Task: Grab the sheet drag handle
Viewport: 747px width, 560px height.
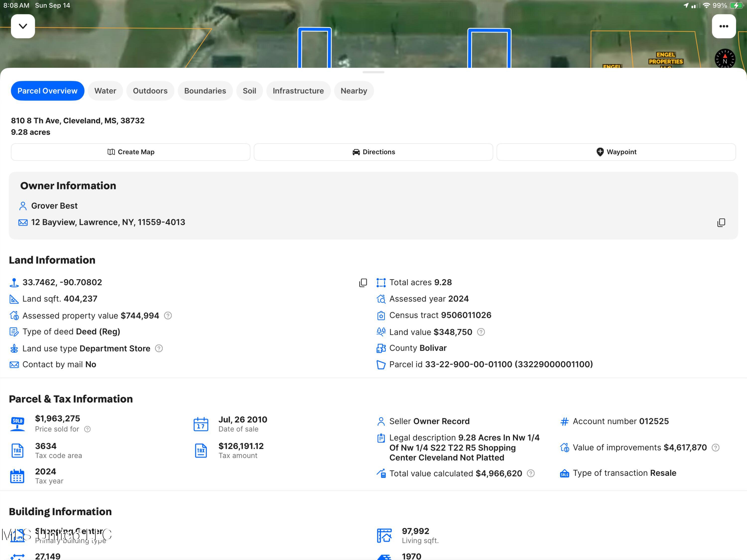Action: (373, 72)
